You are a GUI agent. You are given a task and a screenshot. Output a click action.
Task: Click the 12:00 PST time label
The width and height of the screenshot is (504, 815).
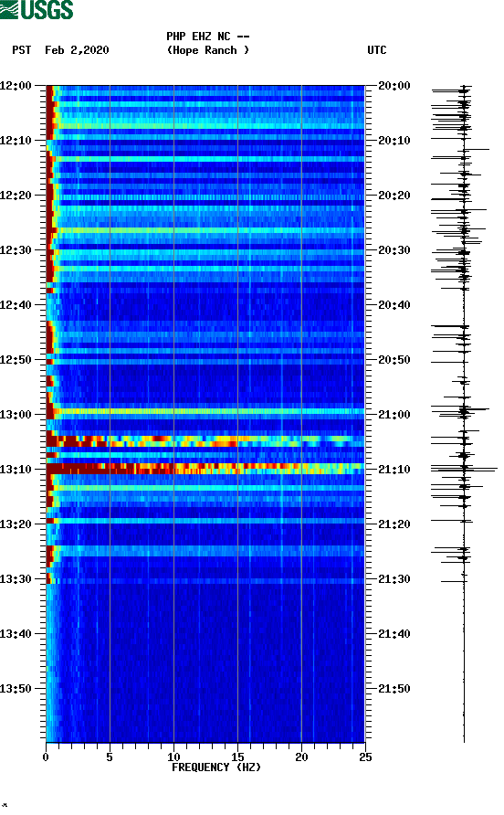tap(16, 85)
